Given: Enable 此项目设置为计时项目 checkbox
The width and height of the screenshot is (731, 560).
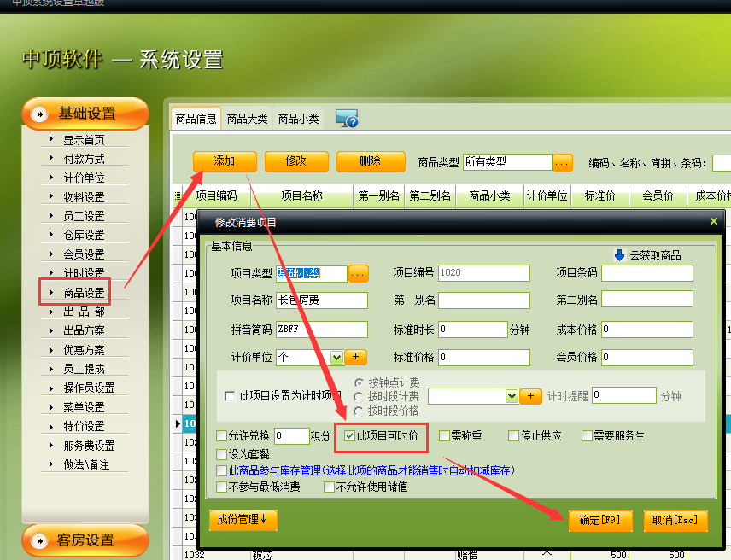Looking at the screenshot, I should point(230,396).
